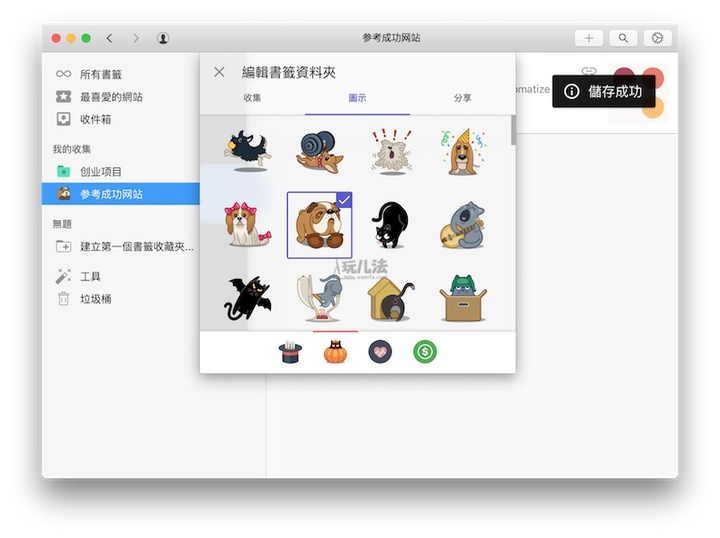Click the plus add button in toolbar
The width and height of the screenshot is (720, 538).
click(588, 38)
